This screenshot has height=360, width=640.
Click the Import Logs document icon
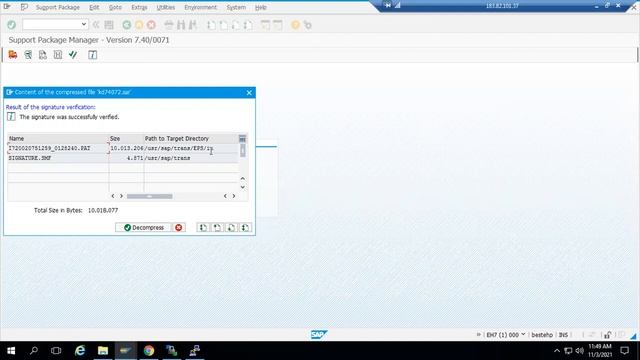coord(43,55)
